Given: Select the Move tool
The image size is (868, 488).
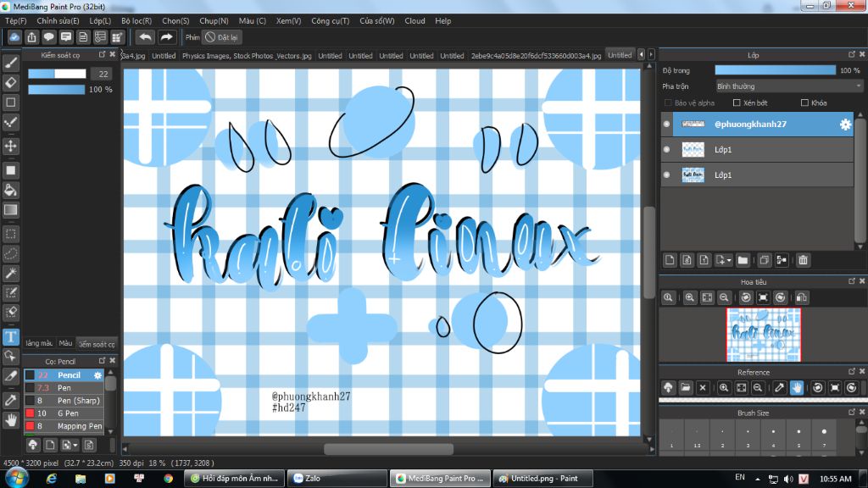Looking at the screenshot, I should coord(10,146).
